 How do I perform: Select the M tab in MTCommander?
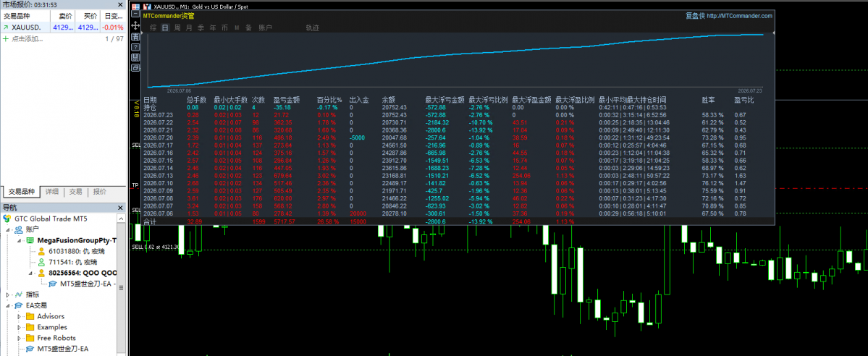(x=237, y=27)
